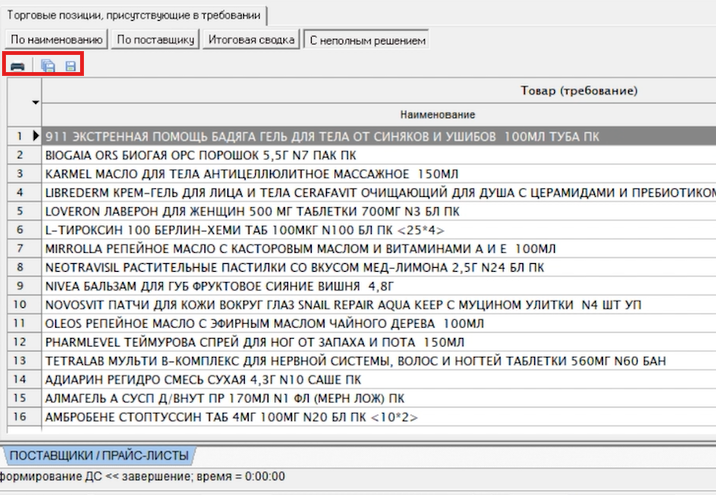Click row number 16 header cell

click(x=24, y=417)
